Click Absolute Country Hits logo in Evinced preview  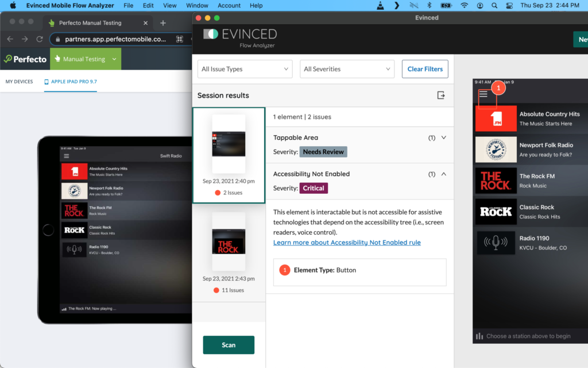pos(496,118)
